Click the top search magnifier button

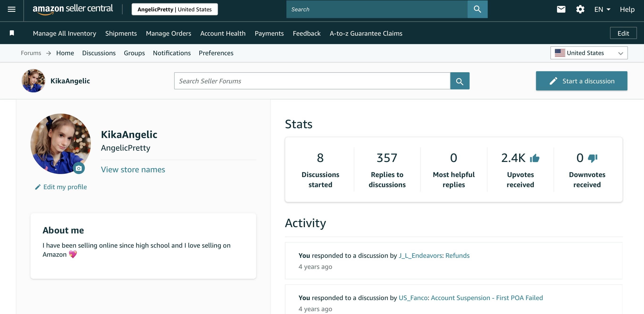[x=477, y=9]
